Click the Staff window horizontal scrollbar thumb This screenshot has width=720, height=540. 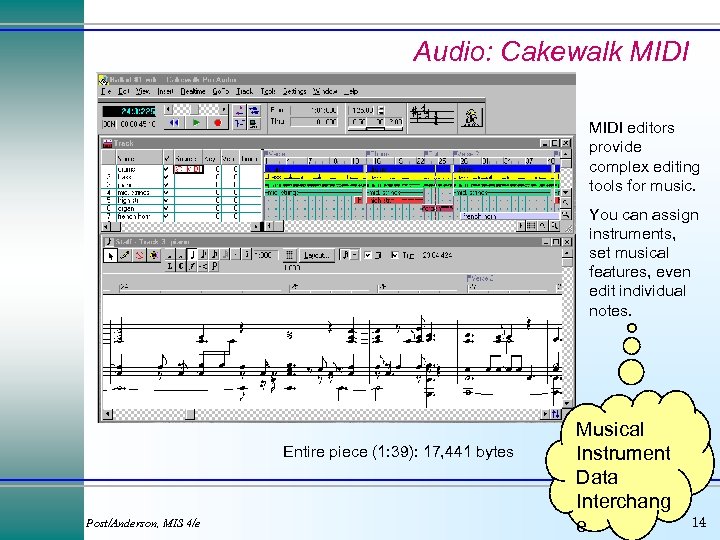click(190, 414)
